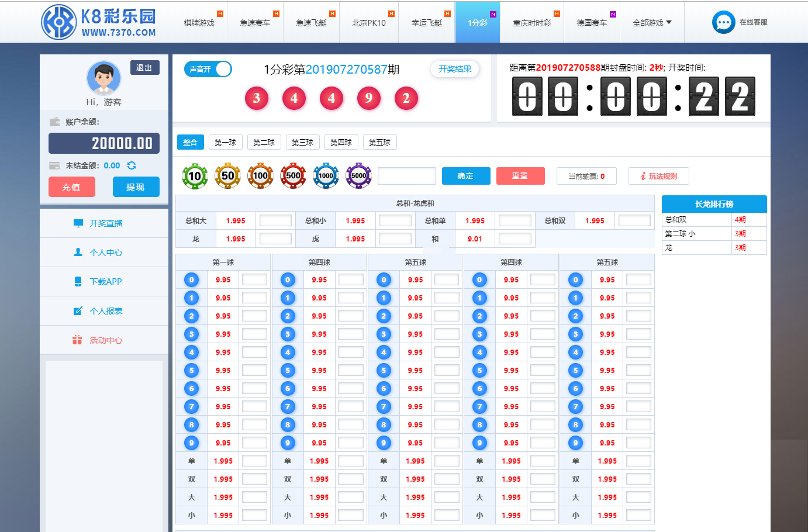The height and width of the screenshot is (532, 808).
Task: Expand the 全部游戏 dropdown menu
Action: (x=652, y=23)
